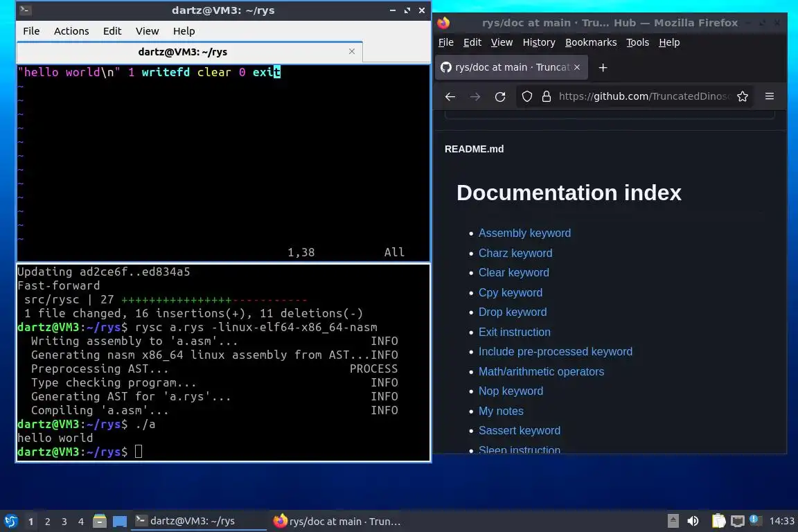The width and height of the screenshot is (798, 532).
Task: Switch to workspace 2
Action: click(47, 522)
